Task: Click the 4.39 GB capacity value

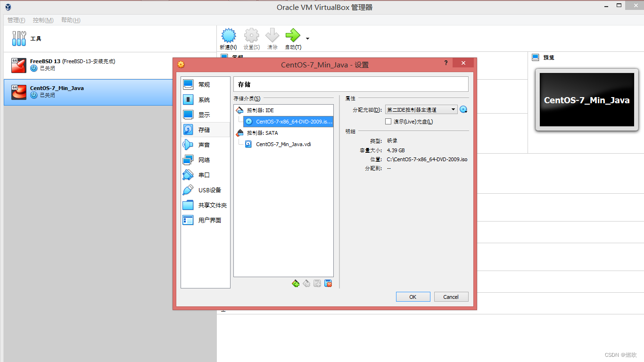Action: [x=396, y=150]
